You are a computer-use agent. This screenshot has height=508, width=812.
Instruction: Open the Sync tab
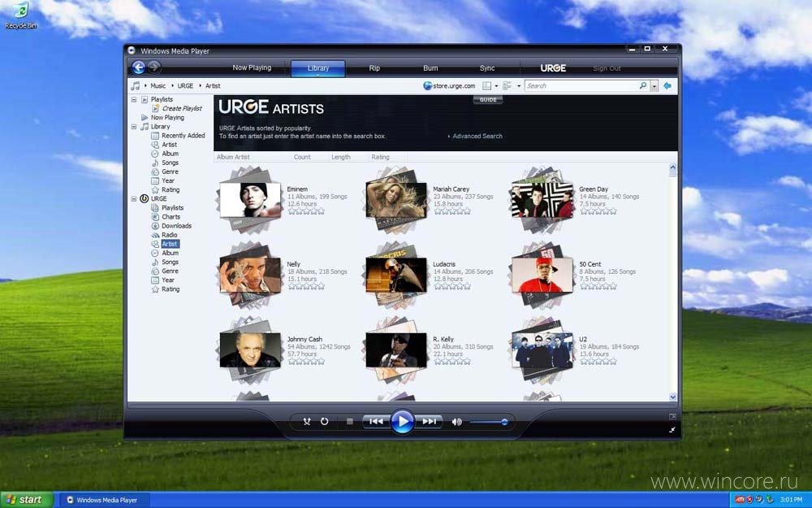pos(486,68)
